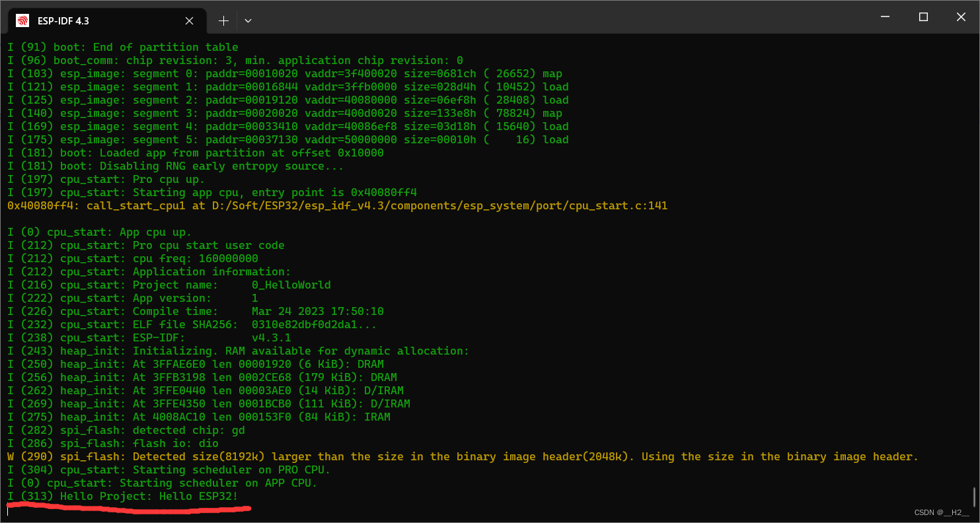Open the terminal profile dropdown chevron

(248, 20)
